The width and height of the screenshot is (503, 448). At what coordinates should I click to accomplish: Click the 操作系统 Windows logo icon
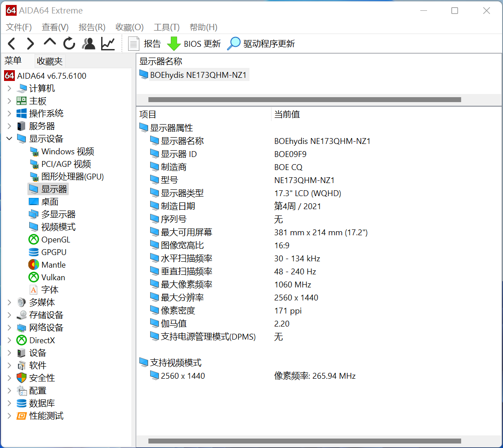pyautogui.click(x=22, y=113)
